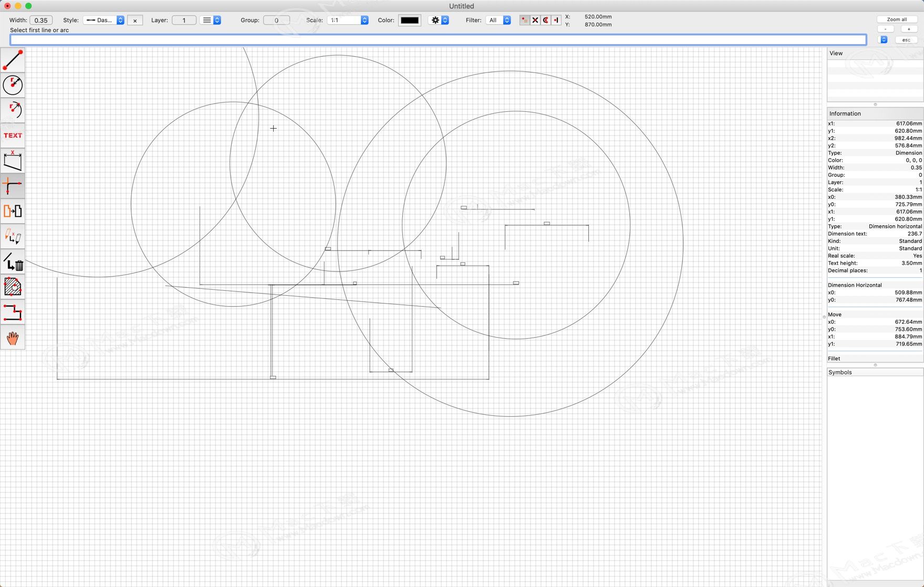Click the Select first line or arc prompt

[39, 30]
